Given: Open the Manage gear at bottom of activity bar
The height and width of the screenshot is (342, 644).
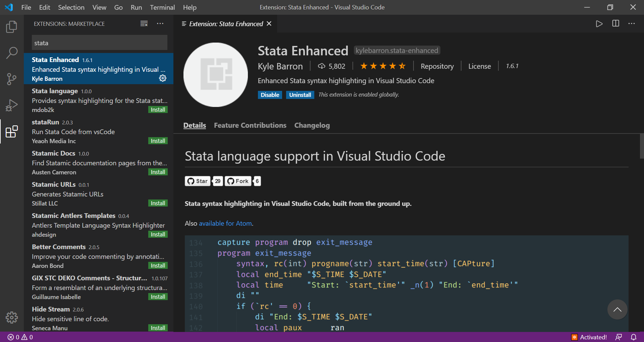Looking at the screenshot, I should (12, 318).
